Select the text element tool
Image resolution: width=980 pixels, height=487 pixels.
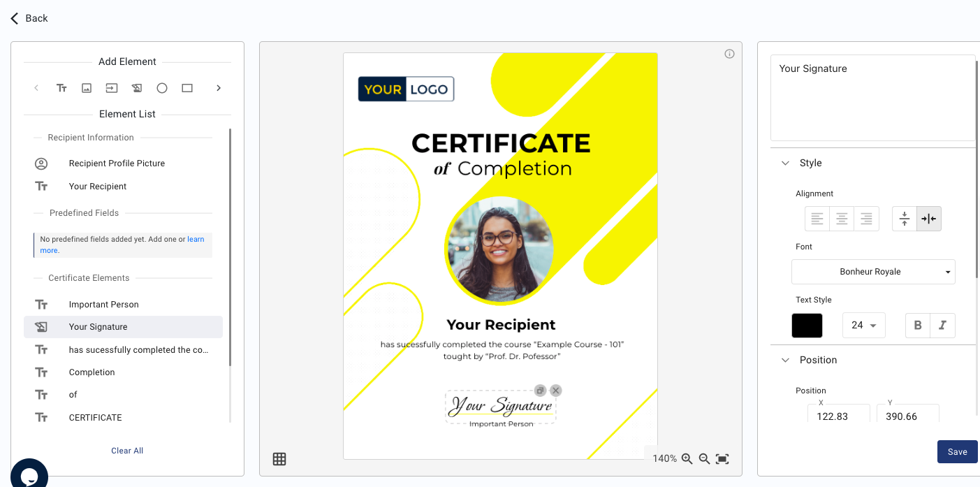pos(61,87)
